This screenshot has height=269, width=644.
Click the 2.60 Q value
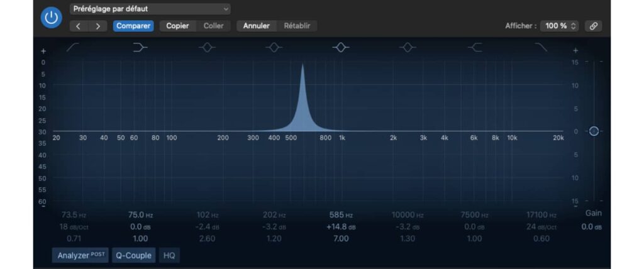click(x=207, y=239)
